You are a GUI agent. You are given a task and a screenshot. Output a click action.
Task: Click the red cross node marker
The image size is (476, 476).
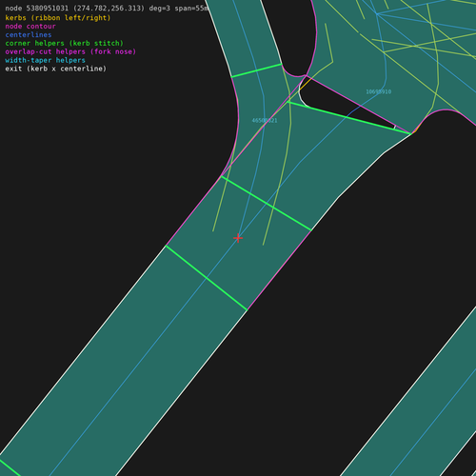coord(238,238)
